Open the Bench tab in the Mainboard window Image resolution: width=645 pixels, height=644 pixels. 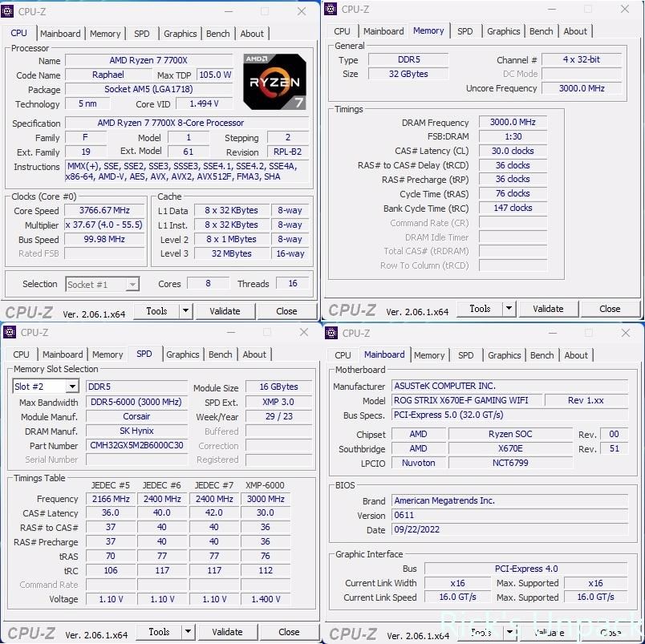(542, 355)
